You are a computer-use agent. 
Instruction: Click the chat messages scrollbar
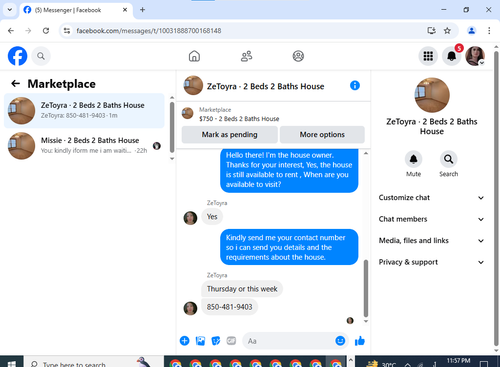coord(366,288)
